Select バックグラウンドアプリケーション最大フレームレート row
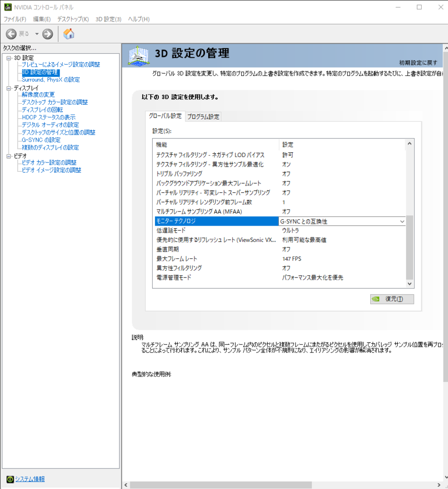Image resolution: width=448 pixels, height=489 pixels. click(280, 184)
